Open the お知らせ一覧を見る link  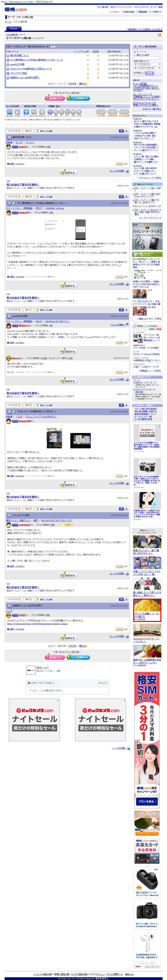tap(151, 109)
